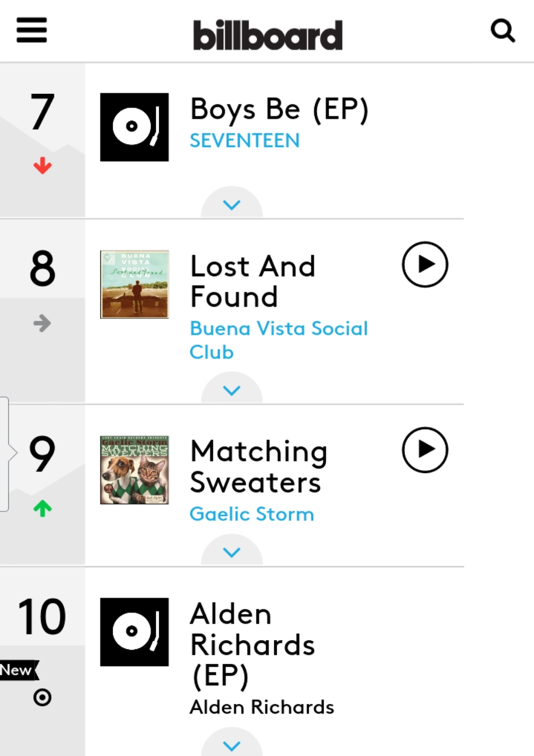
Task: Click the Alden Richards (EP) vinyl placeholder icon
Action: [x=134, y=632]
